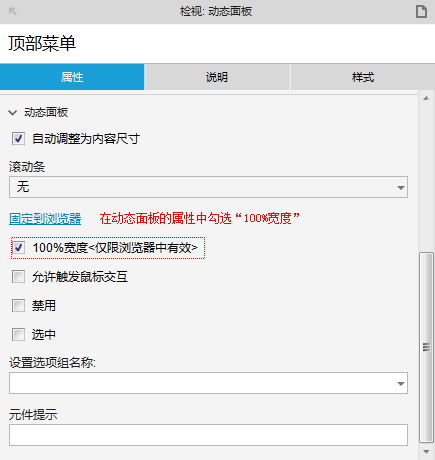The height and width of the screenshot is (460, 435).
Task: Click the scrollbar down arrow
Action: point(426,452)
